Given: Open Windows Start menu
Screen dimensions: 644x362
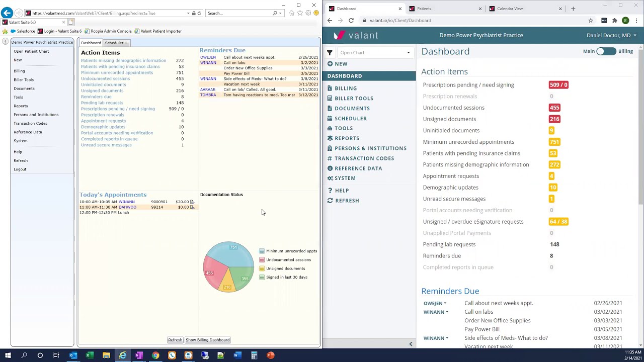Looking at the screenshot, I should [8, 355].
